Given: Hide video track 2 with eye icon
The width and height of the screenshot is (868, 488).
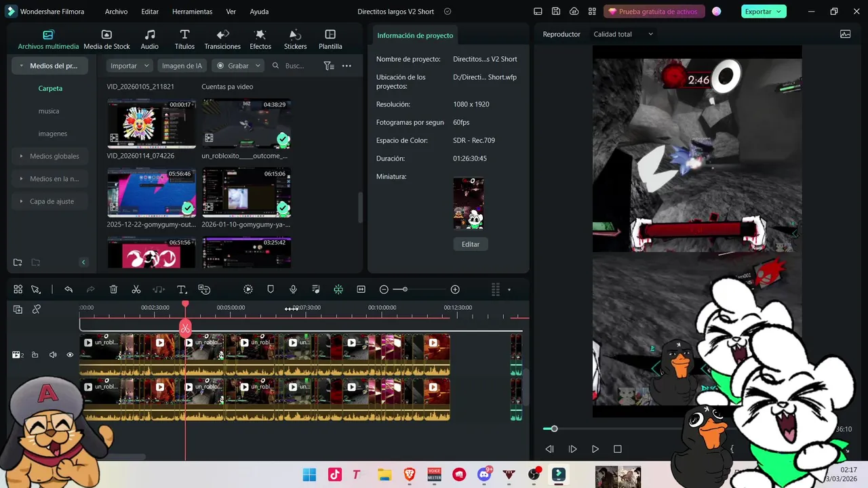Looking at the screenshot, I should [x=70, y=354].
